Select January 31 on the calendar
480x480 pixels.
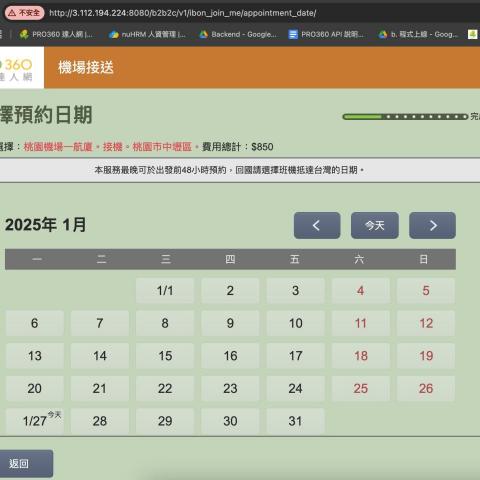point(295,421)
